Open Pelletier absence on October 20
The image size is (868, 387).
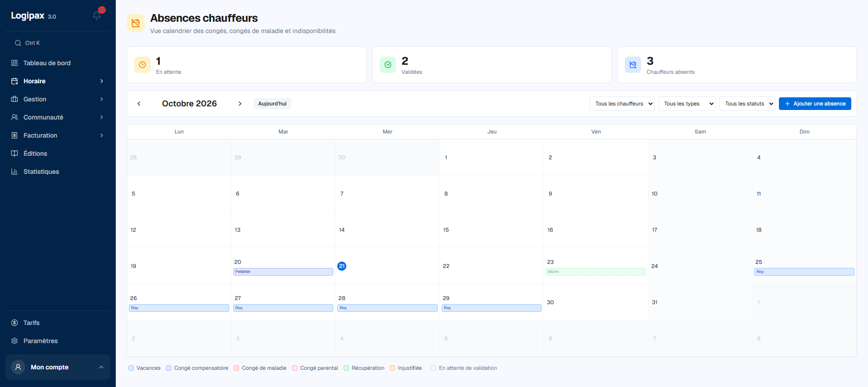pos(283,272)
